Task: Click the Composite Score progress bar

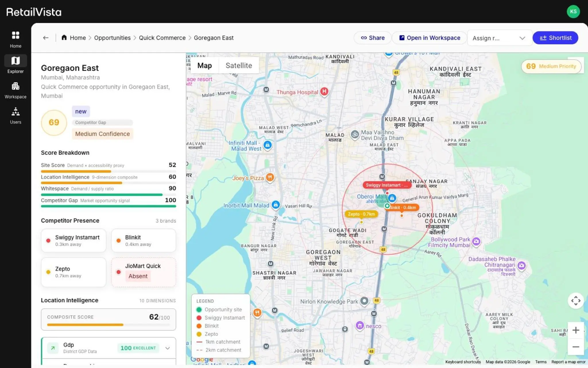Action: click(x=109, y=325)
